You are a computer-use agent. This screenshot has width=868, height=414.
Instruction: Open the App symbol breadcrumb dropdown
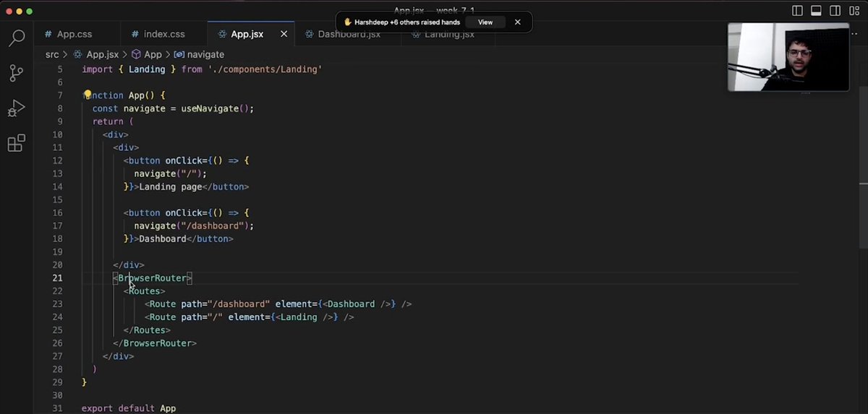(x=153, y=54)
